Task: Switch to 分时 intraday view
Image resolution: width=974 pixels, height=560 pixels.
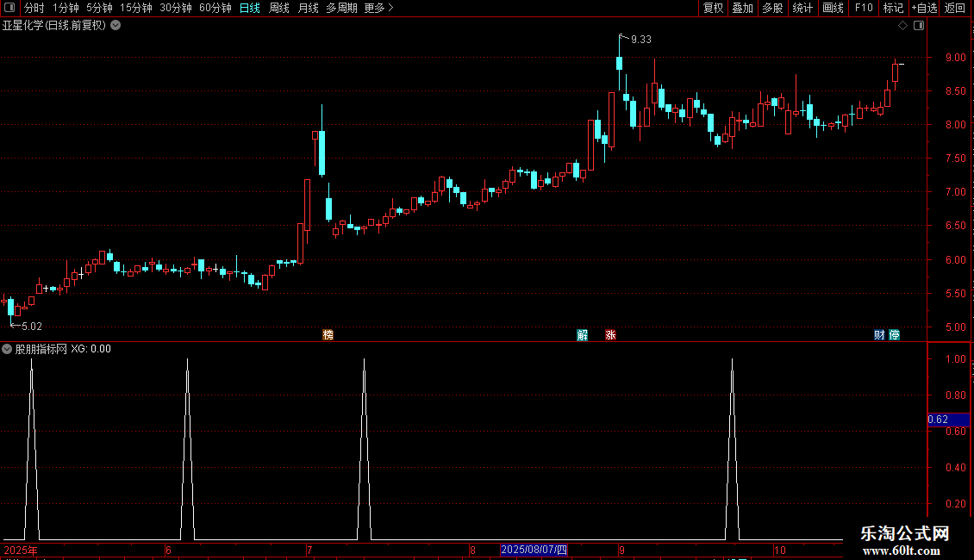Action: (x=34, y=8)
